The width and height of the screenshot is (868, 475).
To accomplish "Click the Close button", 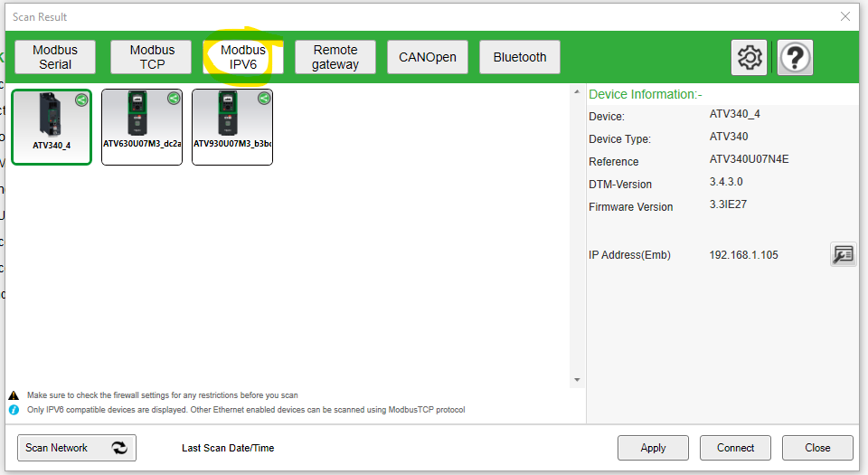I will click(x=817, y=448).
